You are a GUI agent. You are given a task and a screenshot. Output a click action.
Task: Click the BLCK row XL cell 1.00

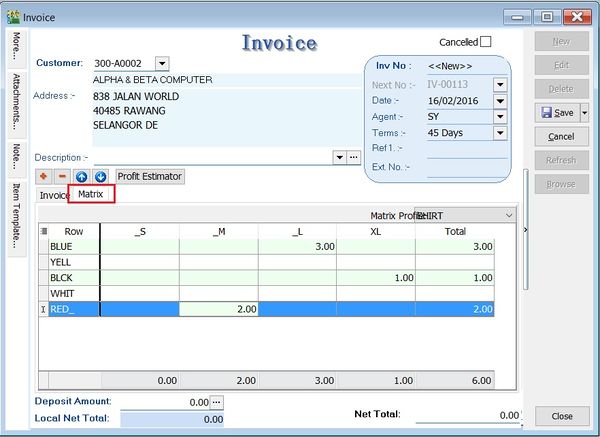(376, 278)
